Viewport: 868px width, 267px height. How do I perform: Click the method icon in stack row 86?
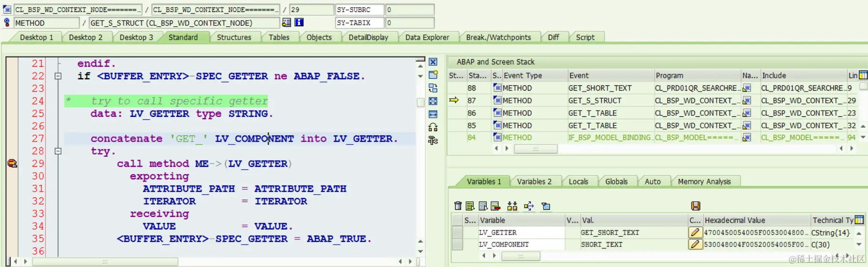click(497, 113)
